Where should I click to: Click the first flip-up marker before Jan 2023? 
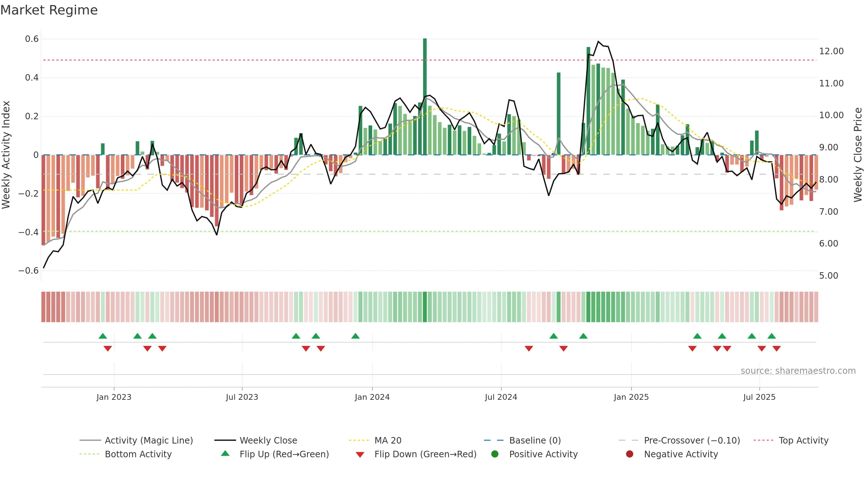(103, 336)
